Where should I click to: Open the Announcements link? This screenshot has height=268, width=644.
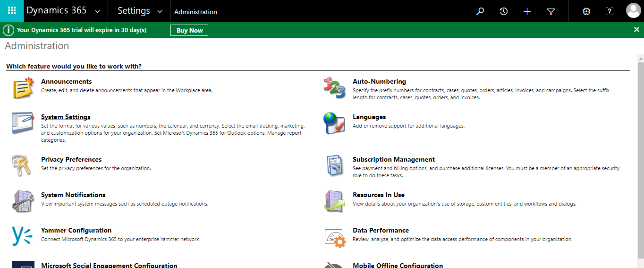(66, 81)
